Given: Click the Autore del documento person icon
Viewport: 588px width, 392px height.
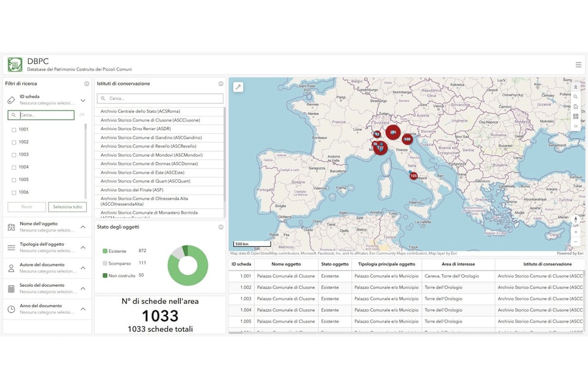Looking at the screenshot, I should 11,269.
